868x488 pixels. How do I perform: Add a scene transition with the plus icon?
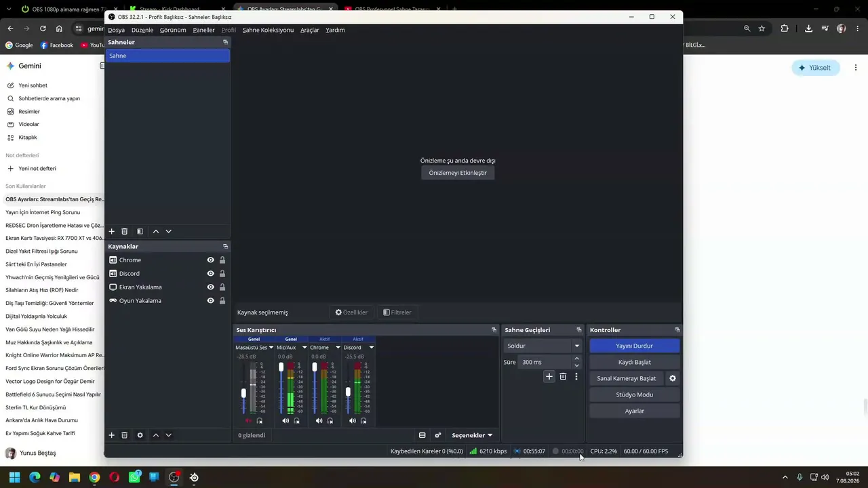[549, 377]
